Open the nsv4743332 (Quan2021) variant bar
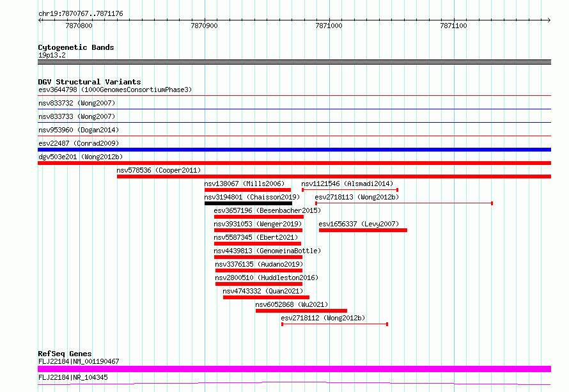Screen dimensions: 569x392 [x=266, y=297]
